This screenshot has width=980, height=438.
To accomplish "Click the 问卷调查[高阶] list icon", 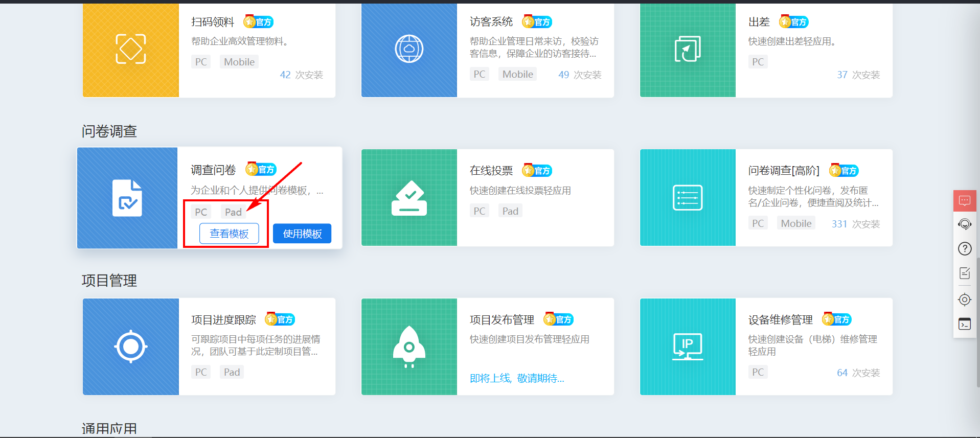I will [x=688, y=198].
